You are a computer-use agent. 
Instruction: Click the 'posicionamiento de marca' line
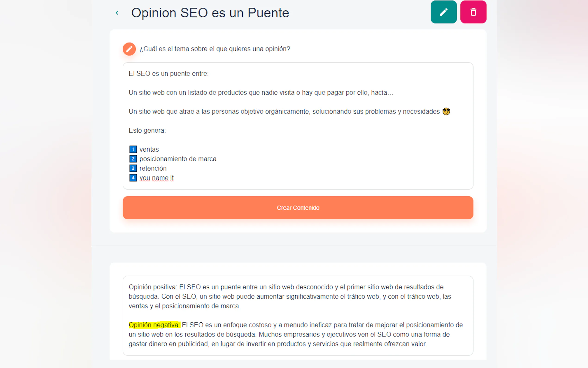tap(178, 159)
